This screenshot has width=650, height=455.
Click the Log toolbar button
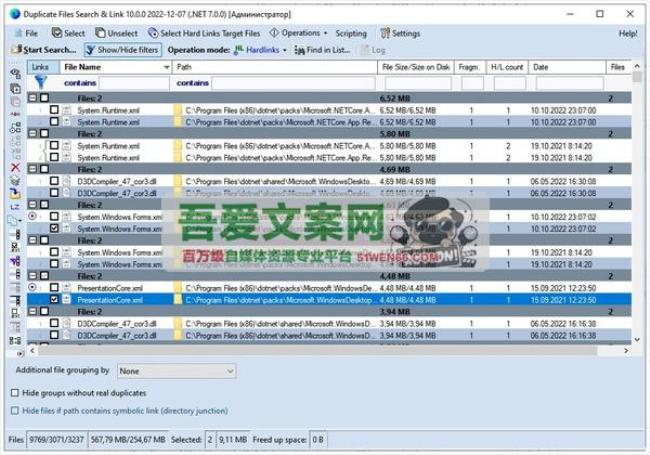[373, 50]
